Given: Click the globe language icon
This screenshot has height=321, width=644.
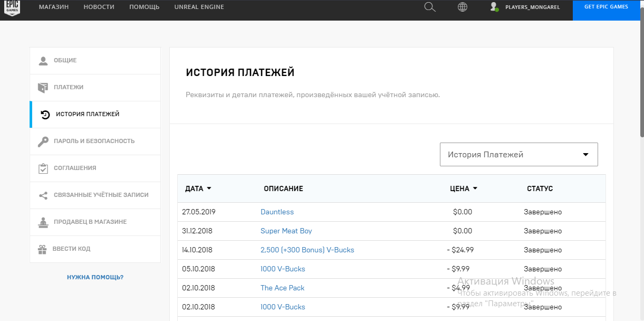Looking at the screenshot, I should point(463,7).
